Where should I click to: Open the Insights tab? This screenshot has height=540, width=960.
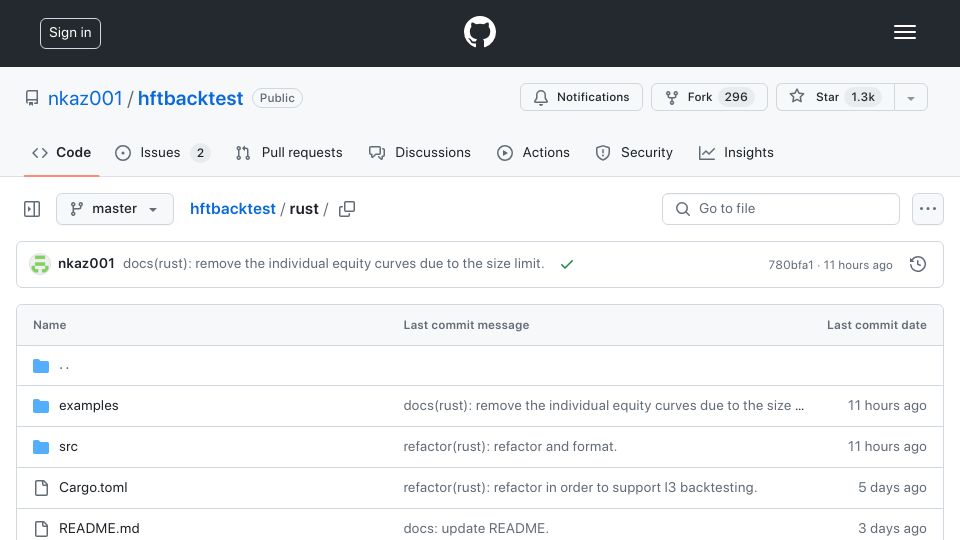(737, 152)
